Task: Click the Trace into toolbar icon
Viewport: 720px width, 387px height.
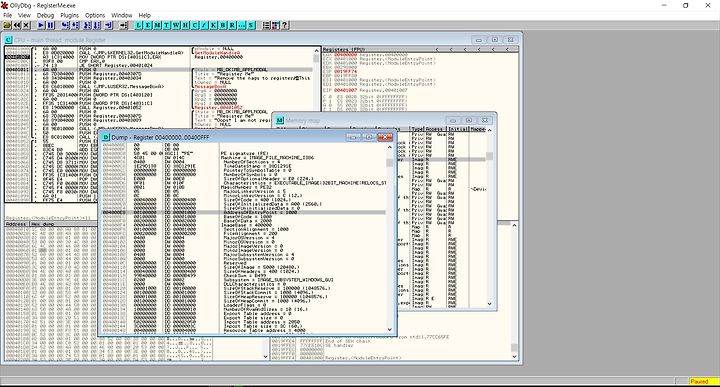Action: [x=87, y=25]
